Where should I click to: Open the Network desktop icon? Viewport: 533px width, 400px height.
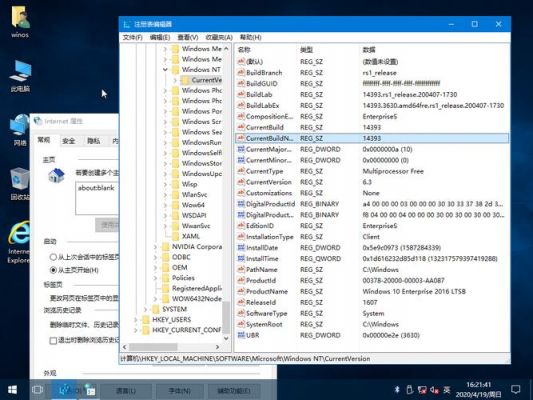20,131
